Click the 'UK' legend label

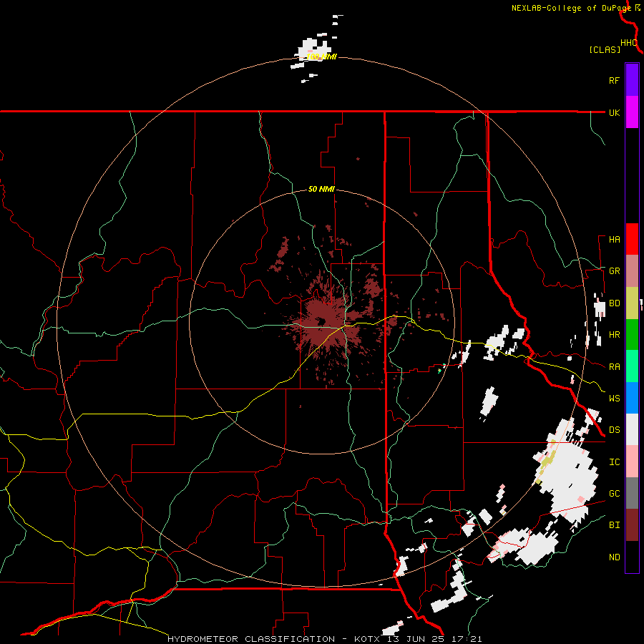[614, 112]
